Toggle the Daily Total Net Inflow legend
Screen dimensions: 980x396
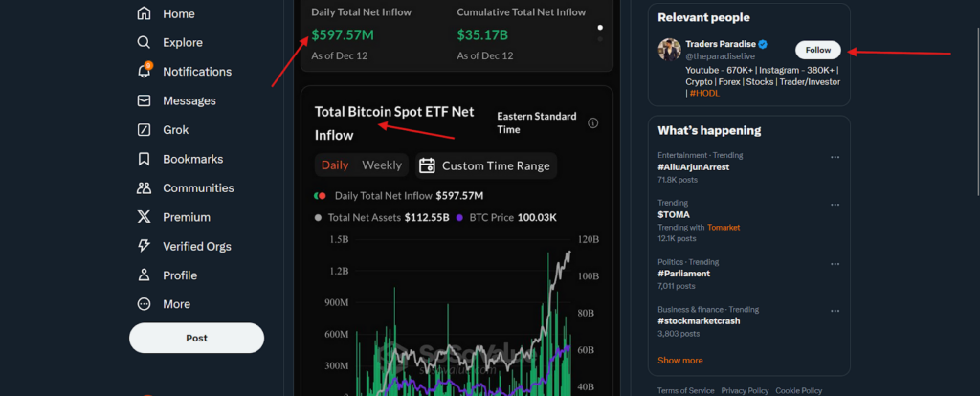(x=398, y=195)
